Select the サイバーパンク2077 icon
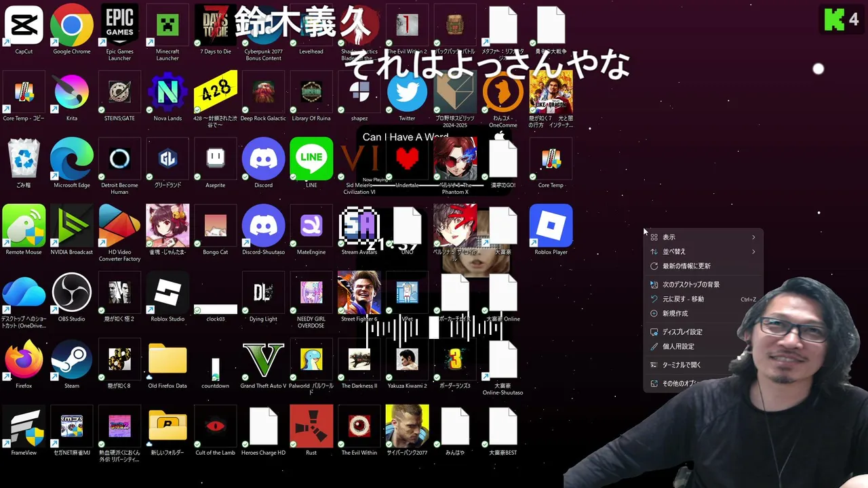The height and width of the screenshot is (488, 868). (407, 427)
